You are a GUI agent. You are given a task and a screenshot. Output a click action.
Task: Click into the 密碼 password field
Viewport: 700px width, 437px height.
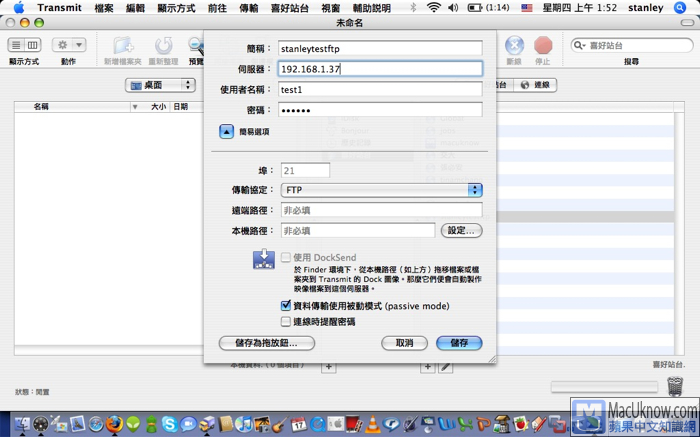[380, 110]
